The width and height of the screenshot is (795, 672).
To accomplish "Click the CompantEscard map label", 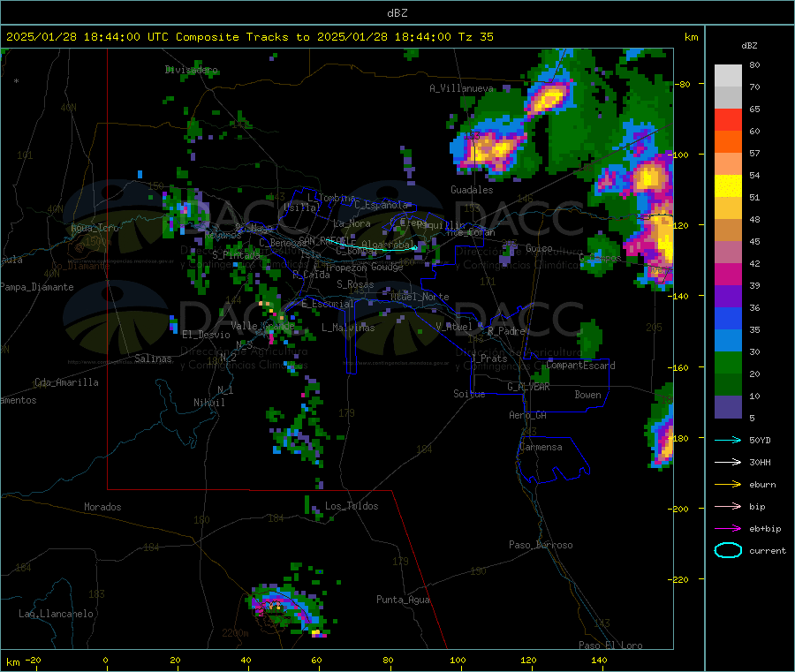I will tap(580, 366).
